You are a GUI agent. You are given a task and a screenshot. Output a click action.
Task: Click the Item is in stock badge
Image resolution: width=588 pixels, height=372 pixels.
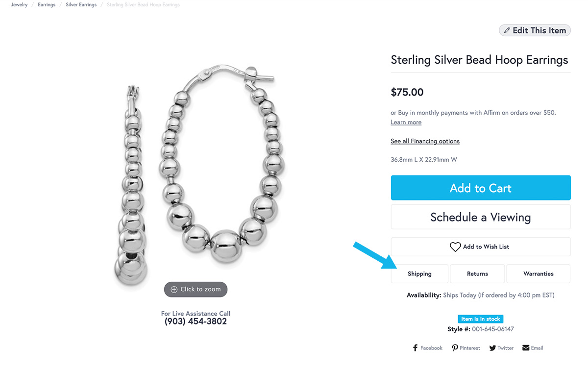480,319
